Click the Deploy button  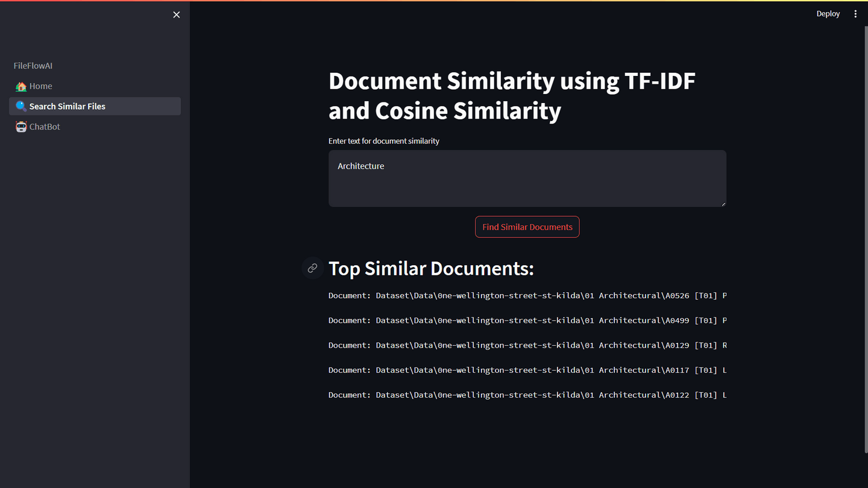(828, 14)
